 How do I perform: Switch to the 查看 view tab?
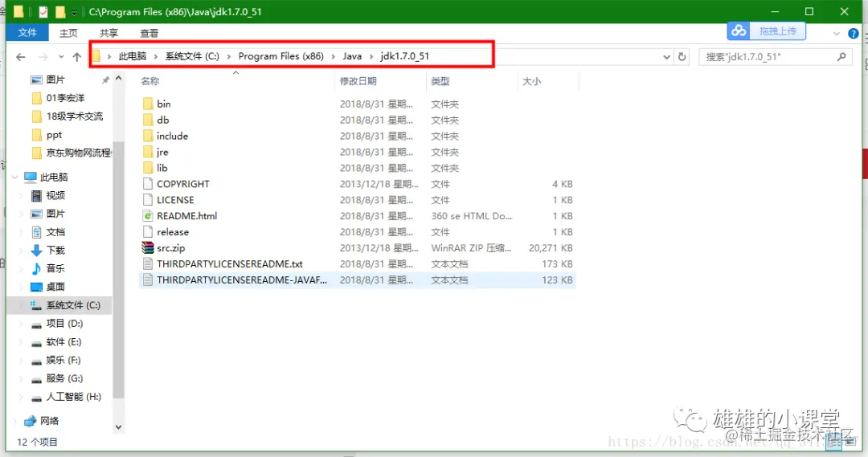pos(149,33)
